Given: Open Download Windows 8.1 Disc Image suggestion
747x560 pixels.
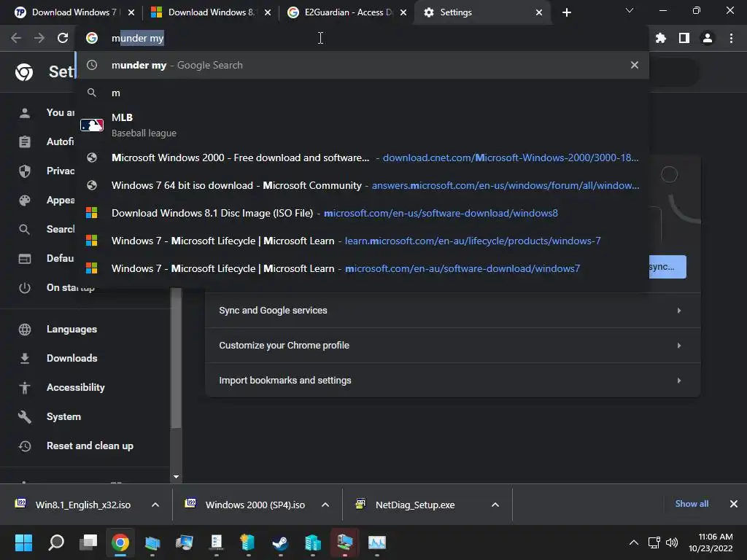Looking at the screenshot, I should pos(362,213).
